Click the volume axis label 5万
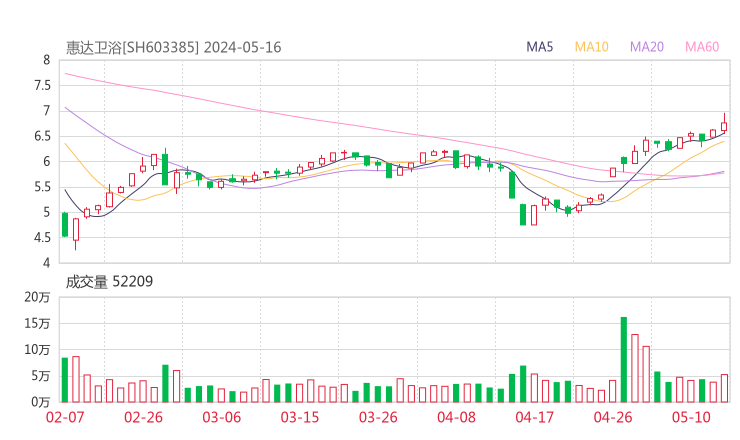The height and width of the screenshot is (440, 740). tap(41, 376)
